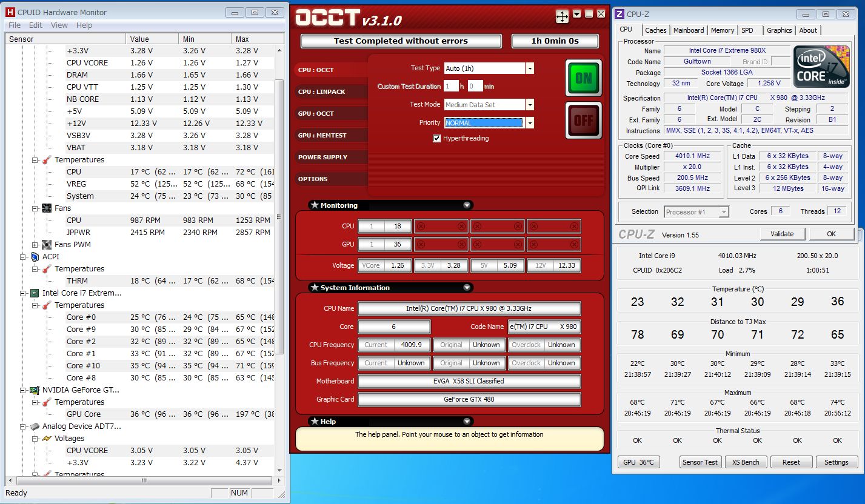The width and height of the screenshot is (865, 504).
Task: Select the POWER SUPPLY test tab
Action: [x=331, y=157]
